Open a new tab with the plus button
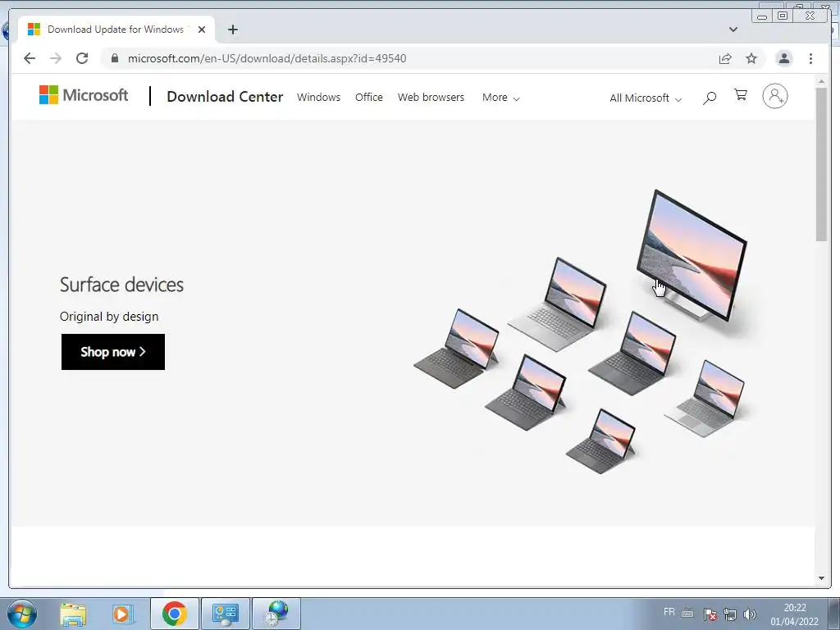 coord(232,30)
